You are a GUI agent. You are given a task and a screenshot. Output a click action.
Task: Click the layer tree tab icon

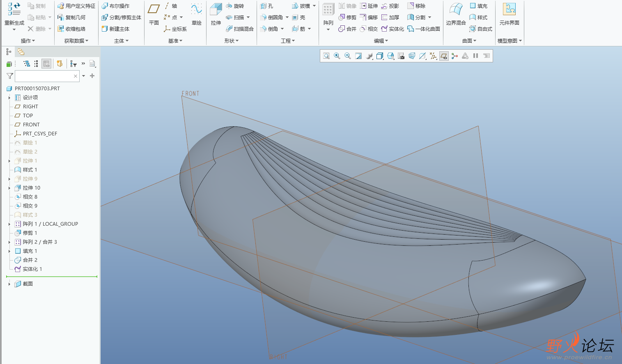[21, 52]
